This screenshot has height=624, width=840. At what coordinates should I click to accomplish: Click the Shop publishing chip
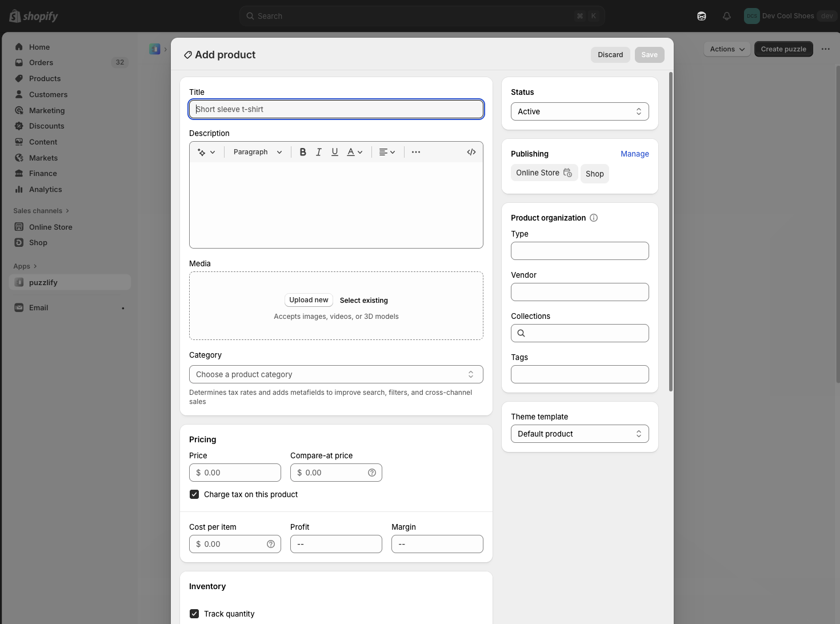[595, 174]
